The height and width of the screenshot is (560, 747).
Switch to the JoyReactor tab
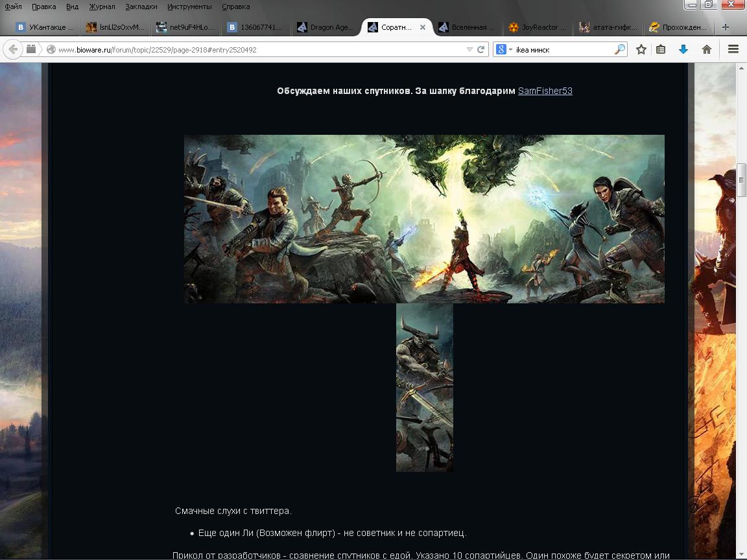538,27
